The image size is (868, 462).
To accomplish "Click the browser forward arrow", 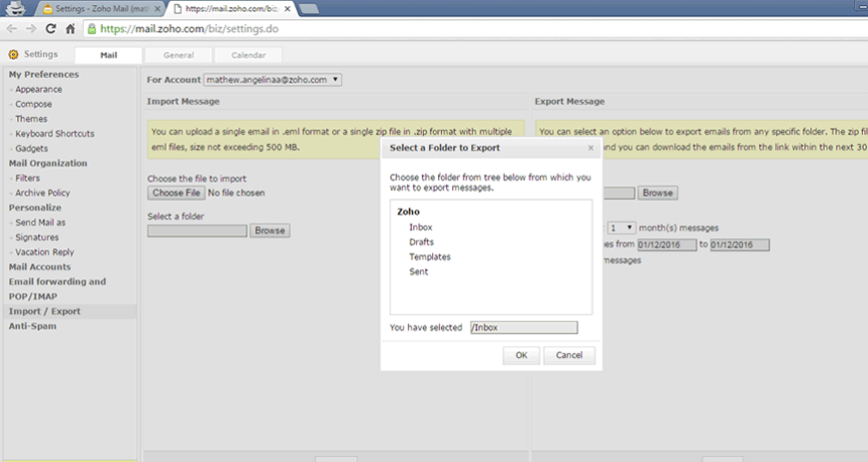I will coord(31,29).
